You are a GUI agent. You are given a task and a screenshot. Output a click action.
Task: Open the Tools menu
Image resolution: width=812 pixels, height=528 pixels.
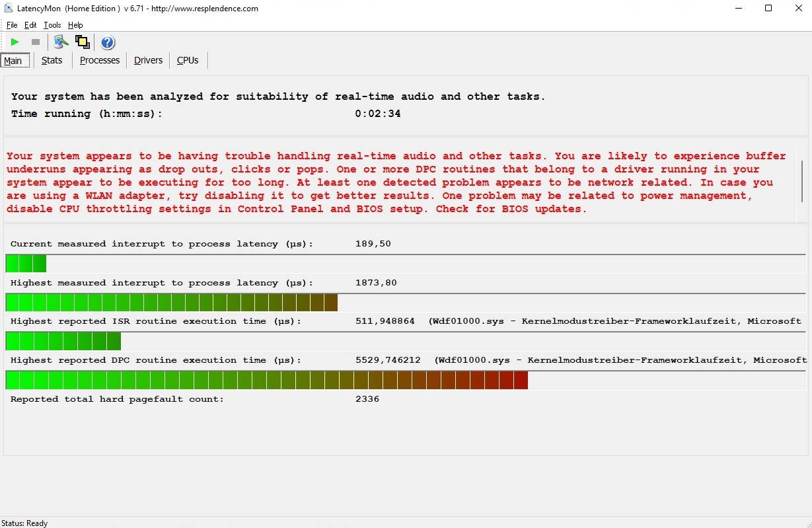tap(52, 25)
